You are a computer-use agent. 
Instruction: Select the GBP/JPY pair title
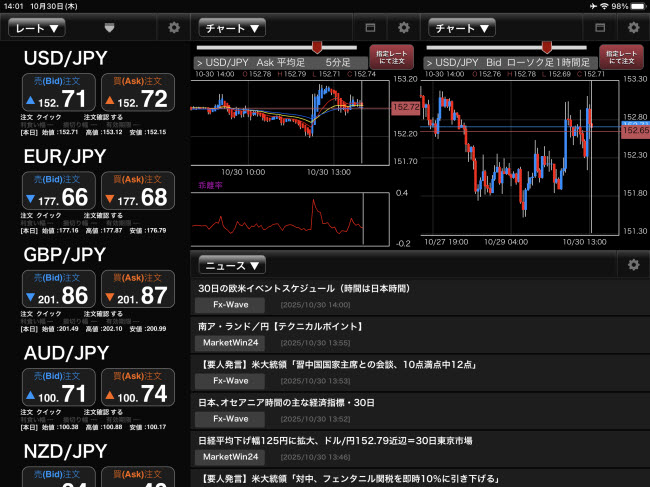coord(65,255)
